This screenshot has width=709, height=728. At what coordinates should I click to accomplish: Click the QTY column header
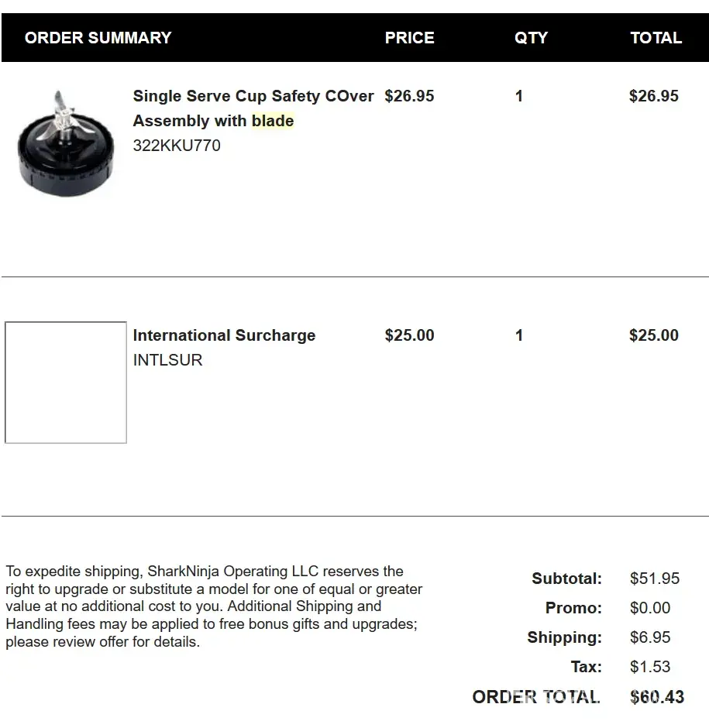coord(531,38)
